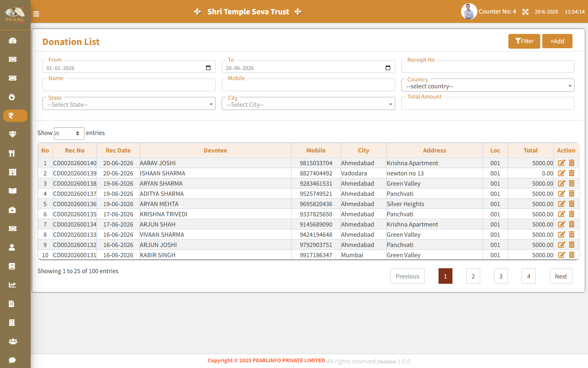The height and width of the screenshot is (368, 588).
Task: Sort by City column header
Action: (x=363, y=150)
